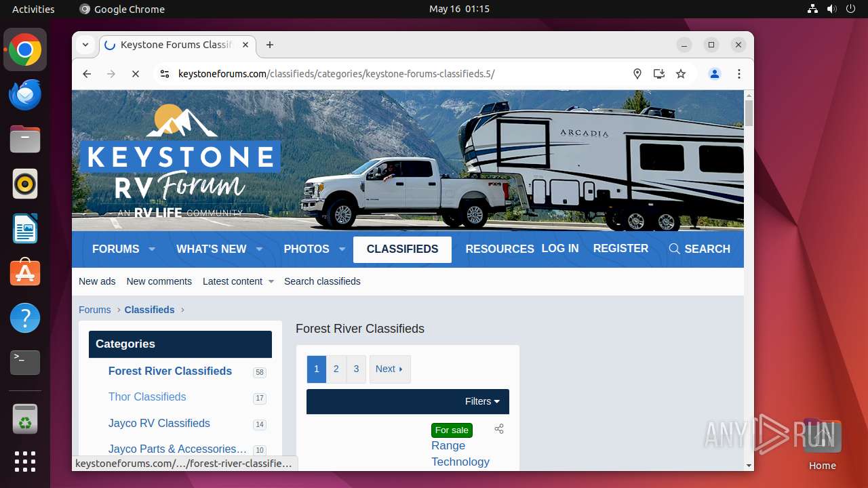Click the browser address bar URL

click(x=336, y=74)
